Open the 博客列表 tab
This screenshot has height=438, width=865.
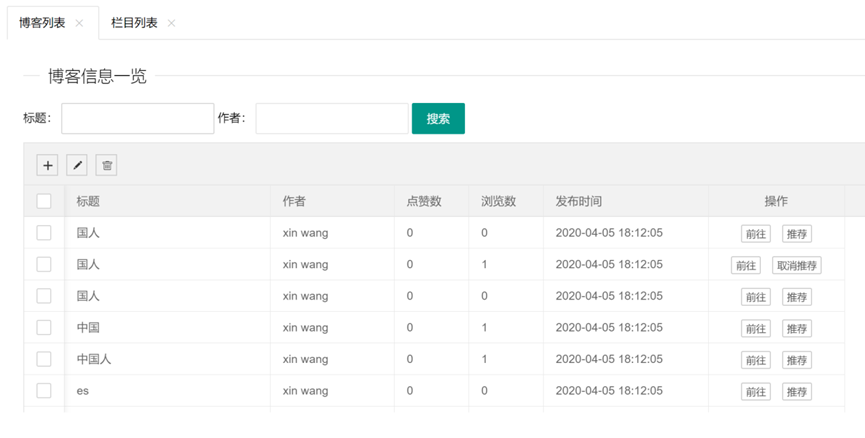tap(42, 23)
